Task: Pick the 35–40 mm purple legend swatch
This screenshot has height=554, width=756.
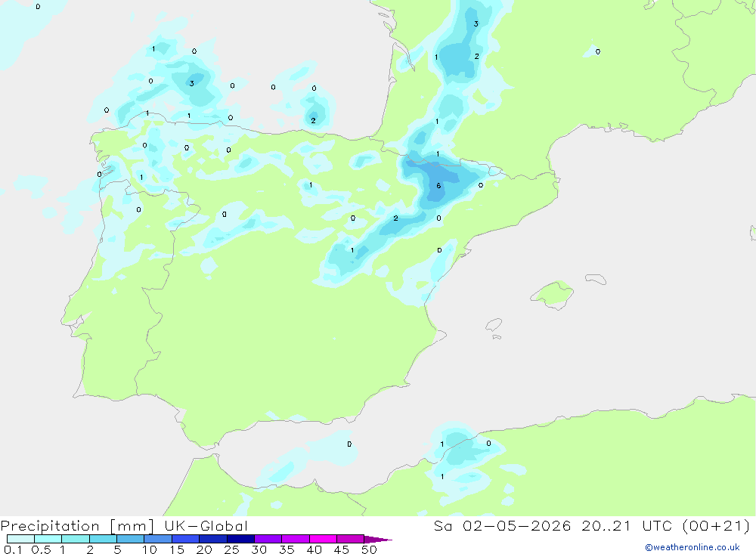Action: [296, 539]
